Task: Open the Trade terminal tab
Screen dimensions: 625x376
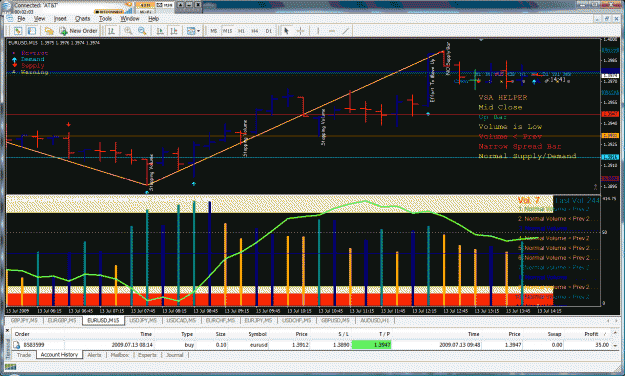Action: 24,355
